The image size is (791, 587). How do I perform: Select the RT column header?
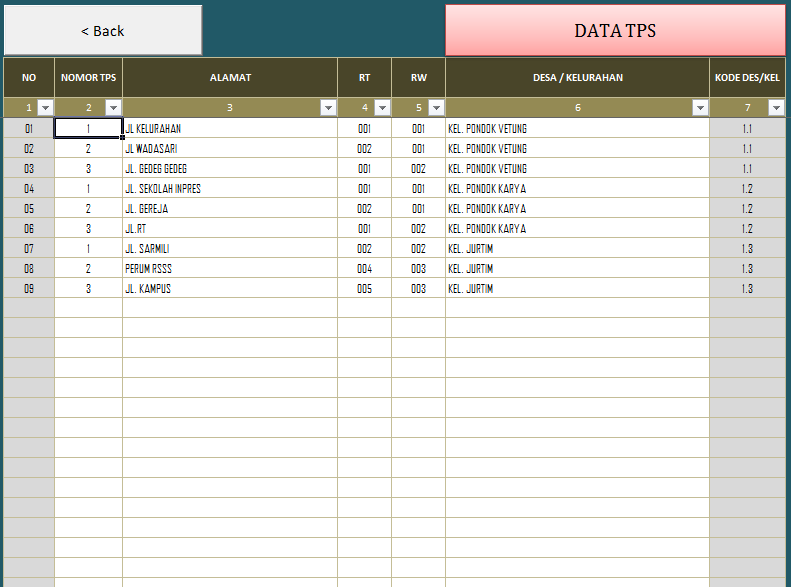coord(364,78)
